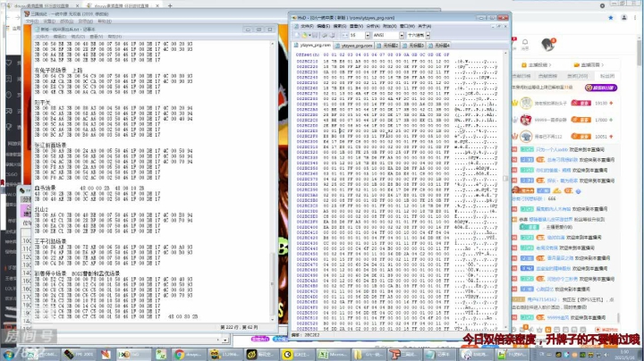Click the 主播投稿 link

(x=536, y=65)
